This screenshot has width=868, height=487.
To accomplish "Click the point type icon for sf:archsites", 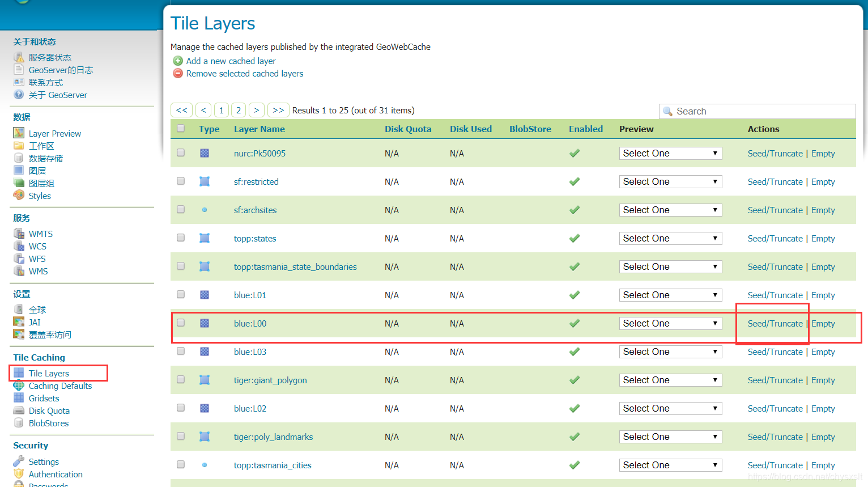I will click(x=205, y=210).
